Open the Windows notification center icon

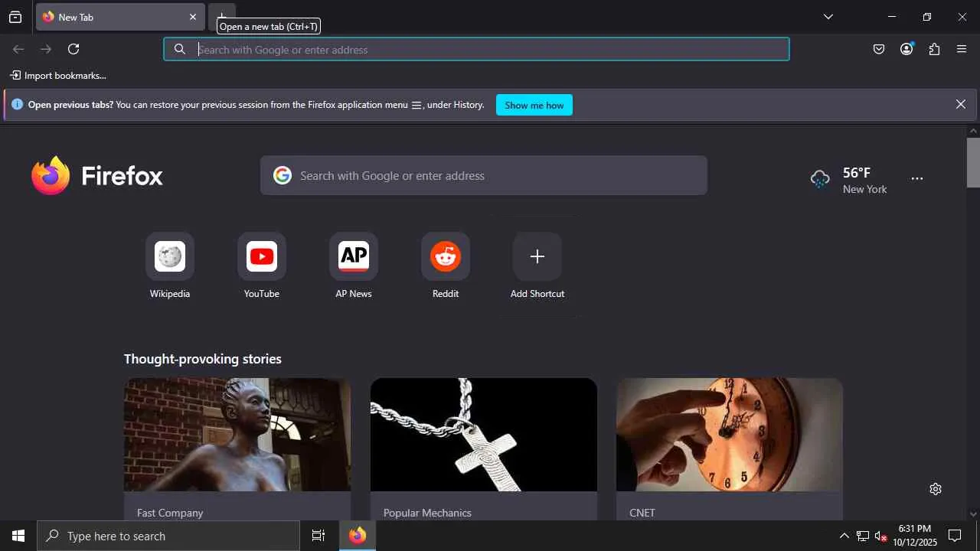pyautogui.click(x=955, y=536)
